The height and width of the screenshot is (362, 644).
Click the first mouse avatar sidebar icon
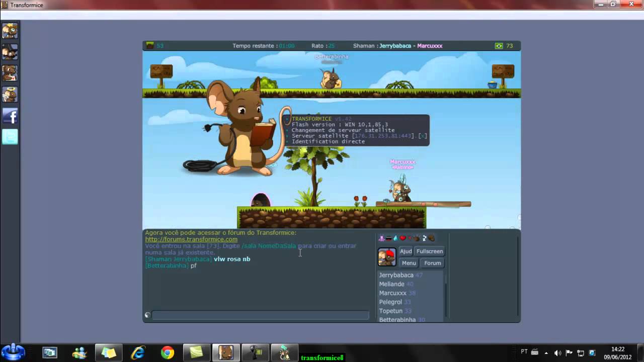click(x=10, y=31)
